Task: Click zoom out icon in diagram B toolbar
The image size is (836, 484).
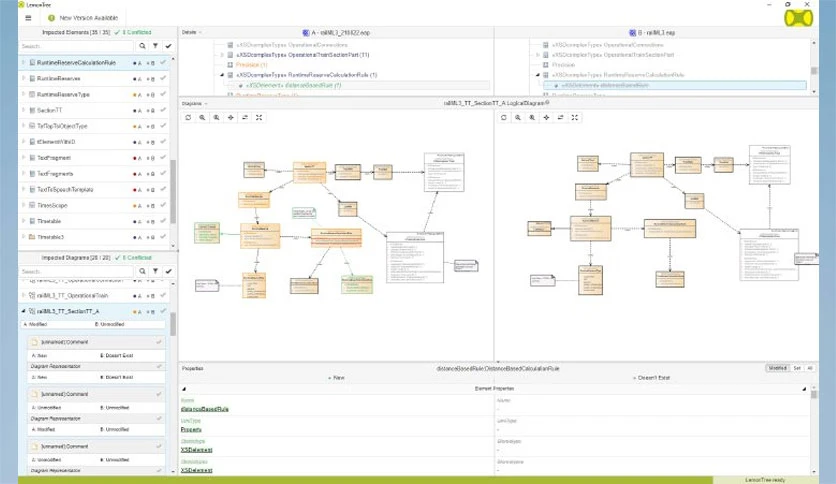Action: click(x=532, y=117)
